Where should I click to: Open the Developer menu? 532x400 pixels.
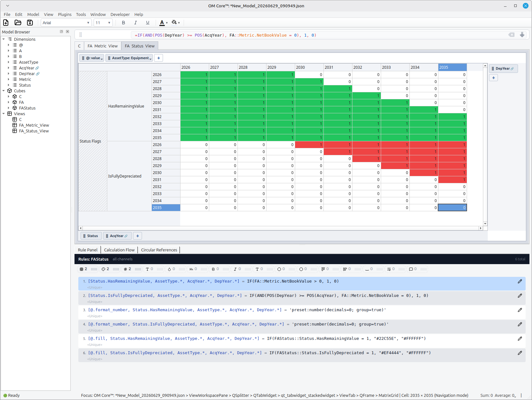tap(120, 14)
